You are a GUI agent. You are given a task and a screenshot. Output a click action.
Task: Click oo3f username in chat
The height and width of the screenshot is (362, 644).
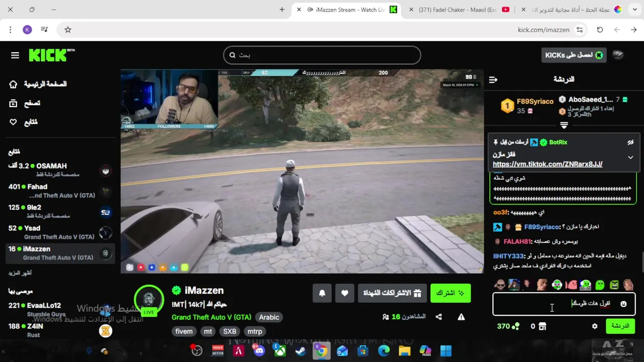point(501,213)
